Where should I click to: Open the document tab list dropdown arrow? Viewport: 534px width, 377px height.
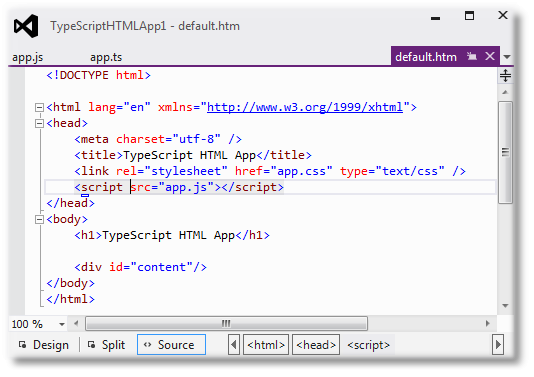507,57
